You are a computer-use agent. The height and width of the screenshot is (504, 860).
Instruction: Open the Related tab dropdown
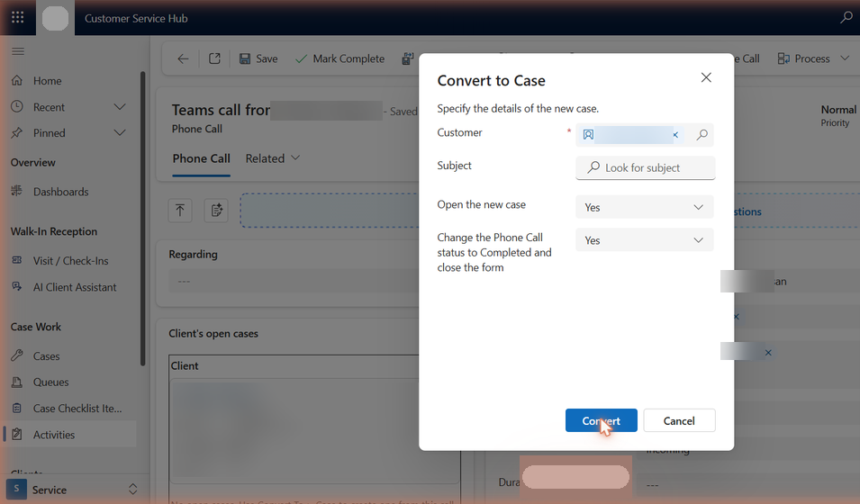[273, 158]
